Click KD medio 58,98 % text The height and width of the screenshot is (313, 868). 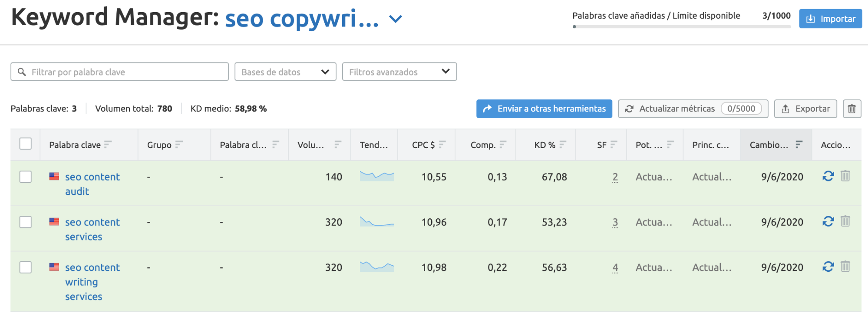pyautogui.click(x=228, y=109)
